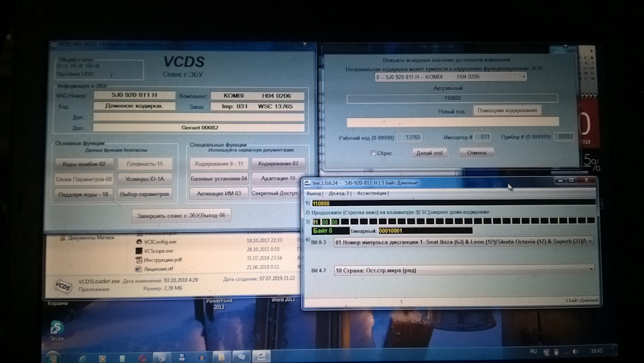This screenshot has height=363, width=644.
Task: Click the VAG number field 5J0 920 811 H
Action: [x=134, y=95]
